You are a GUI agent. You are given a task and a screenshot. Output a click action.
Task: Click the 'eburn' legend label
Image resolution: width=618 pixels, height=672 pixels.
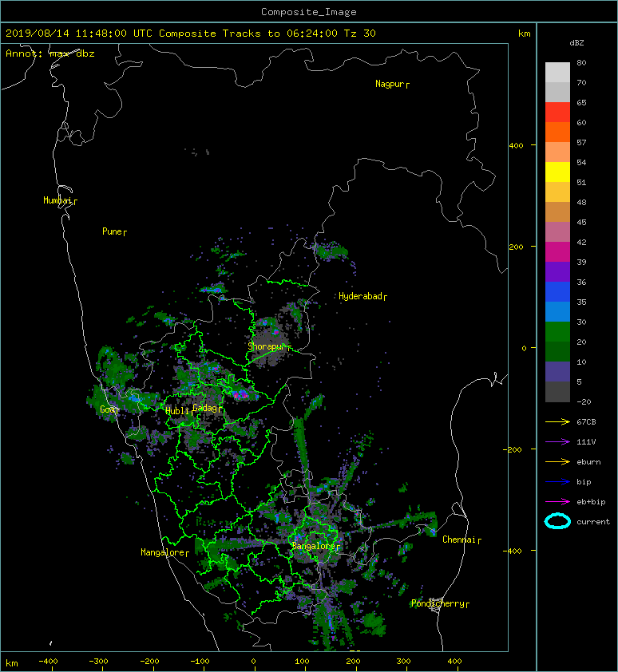[x=588, y=461]
